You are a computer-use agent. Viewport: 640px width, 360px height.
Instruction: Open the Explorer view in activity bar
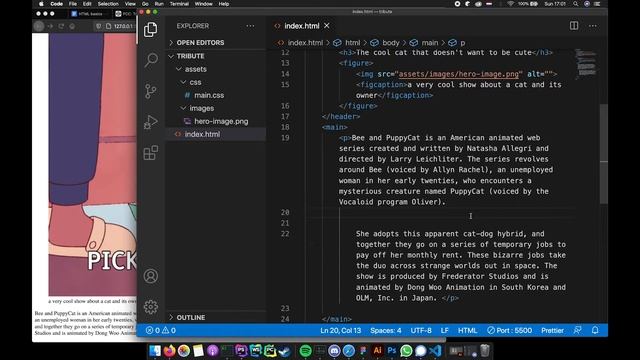151,29
